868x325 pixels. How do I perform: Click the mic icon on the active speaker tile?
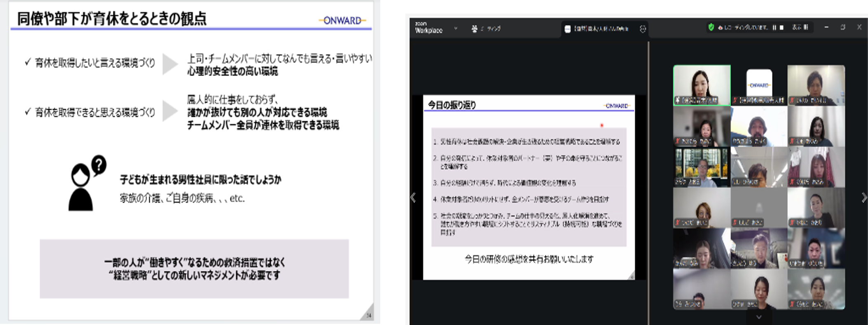click(x=678, y=100)
